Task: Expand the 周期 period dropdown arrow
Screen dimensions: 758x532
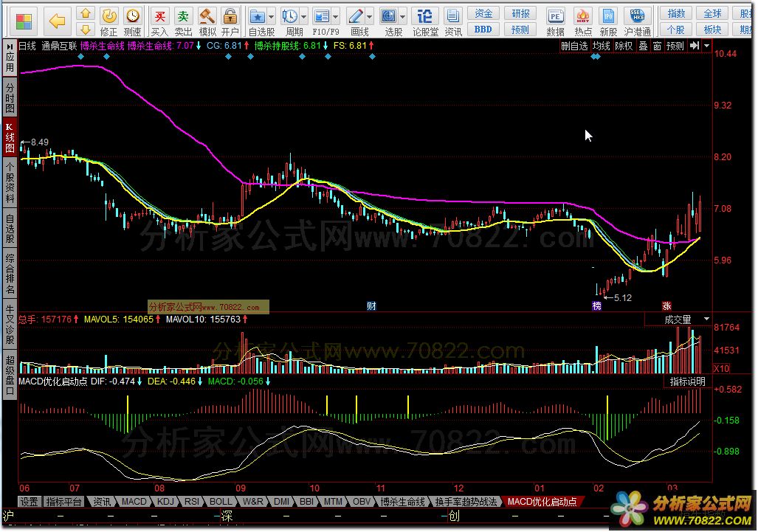Action: tap(303, 18)
